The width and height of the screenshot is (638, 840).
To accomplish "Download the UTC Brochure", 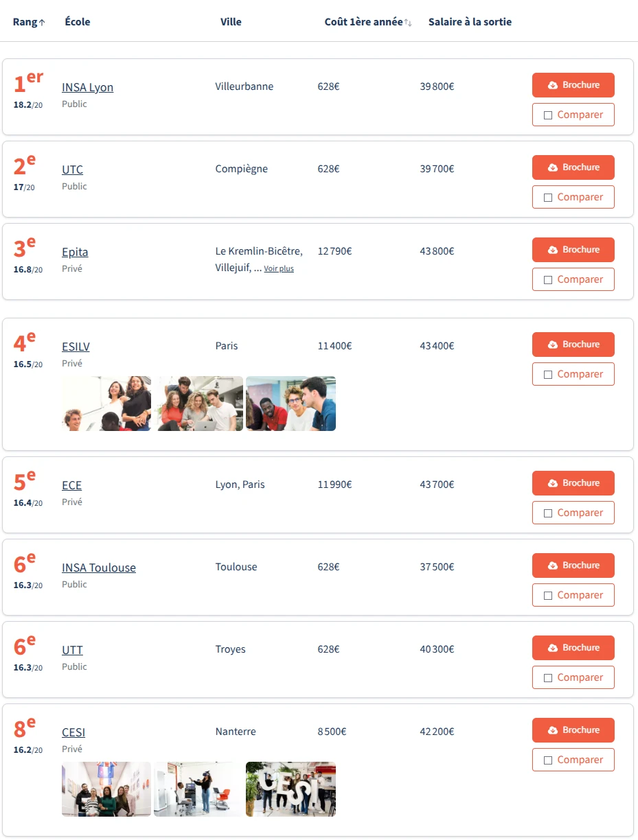I will tap(573, 167).
